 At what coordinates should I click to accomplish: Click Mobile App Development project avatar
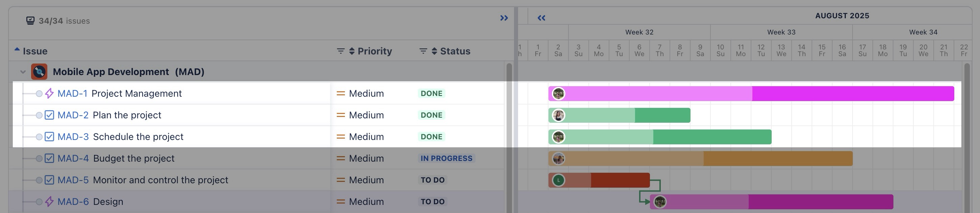[x=39, y=72]
